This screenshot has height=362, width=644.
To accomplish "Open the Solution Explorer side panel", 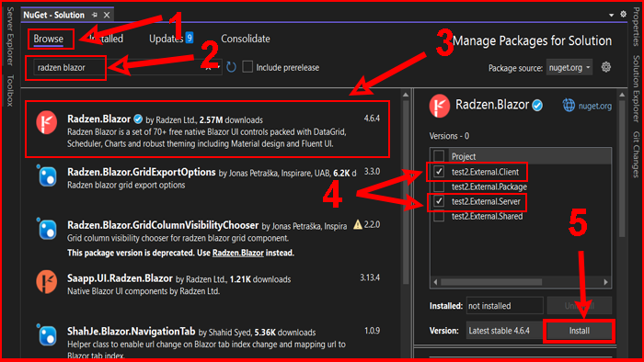I will click(x=637, y=88).
